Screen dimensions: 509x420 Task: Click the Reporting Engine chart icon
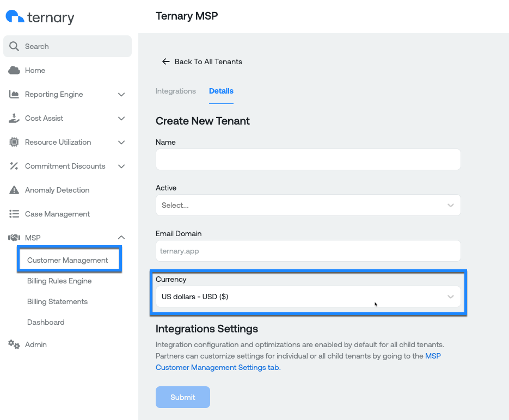coord(14,94)
